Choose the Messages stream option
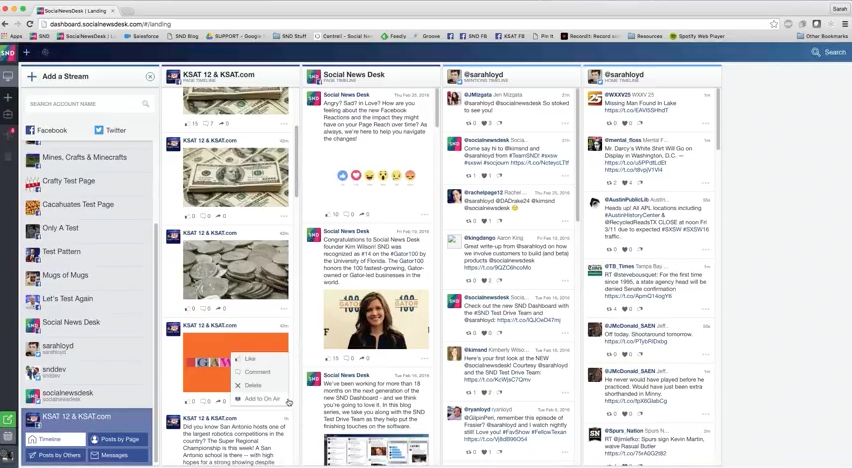852x468 pixels. click(x=118, y=455)
